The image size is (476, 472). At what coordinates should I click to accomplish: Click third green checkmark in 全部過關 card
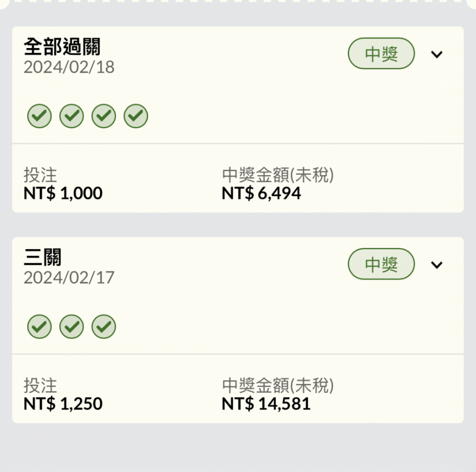click(x=104, y=116)
